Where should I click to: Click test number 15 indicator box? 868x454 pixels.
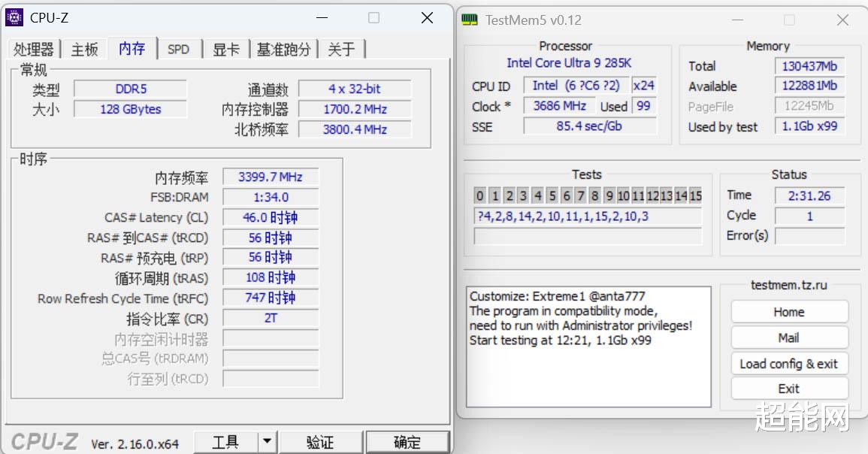tap(696, 195)
